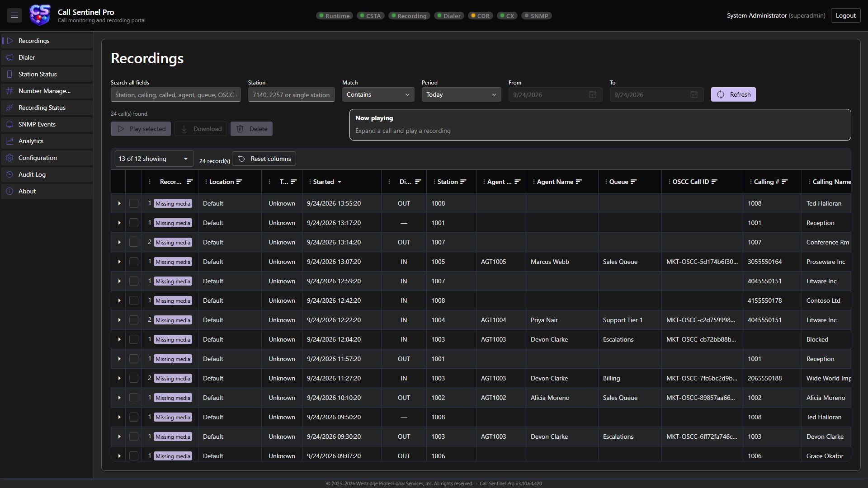The image size is (868, 488).
Task: Click the Recording status pill
Action: 409,16
